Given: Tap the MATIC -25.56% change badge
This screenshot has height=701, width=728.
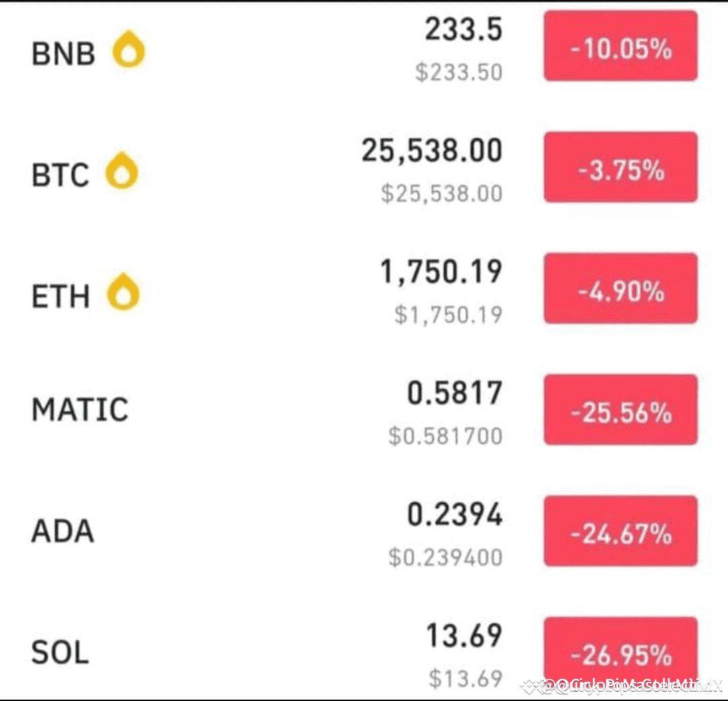Looking at the screenshot, I should [621, 410].
